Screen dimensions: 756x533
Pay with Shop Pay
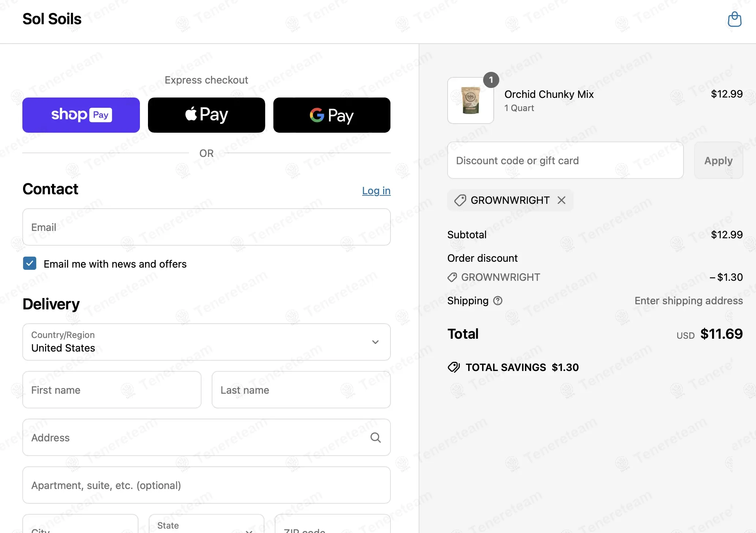[x=81, y=115]
